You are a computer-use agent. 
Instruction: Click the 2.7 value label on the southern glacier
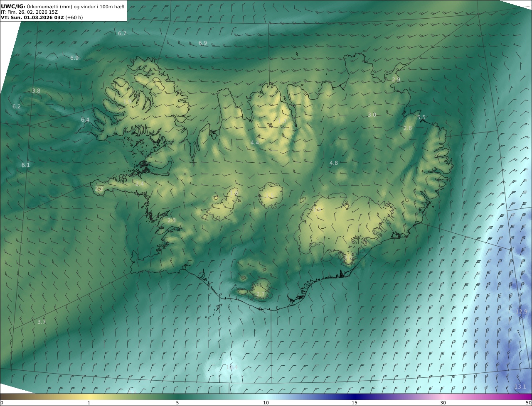[260, 294]
